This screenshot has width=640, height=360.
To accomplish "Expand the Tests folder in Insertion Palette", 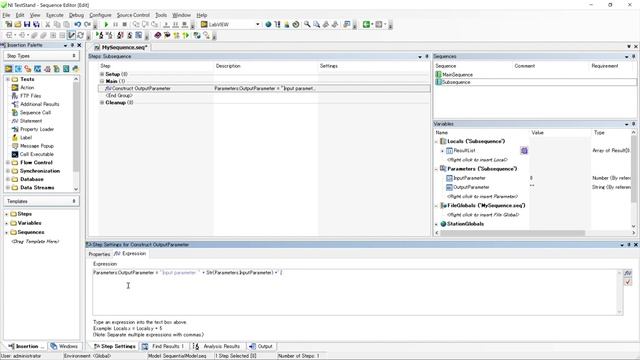I will tap(7, 79).
